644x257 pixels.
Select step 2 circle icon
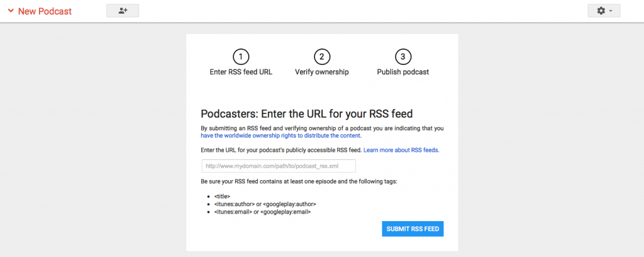[x=322, y=57]
